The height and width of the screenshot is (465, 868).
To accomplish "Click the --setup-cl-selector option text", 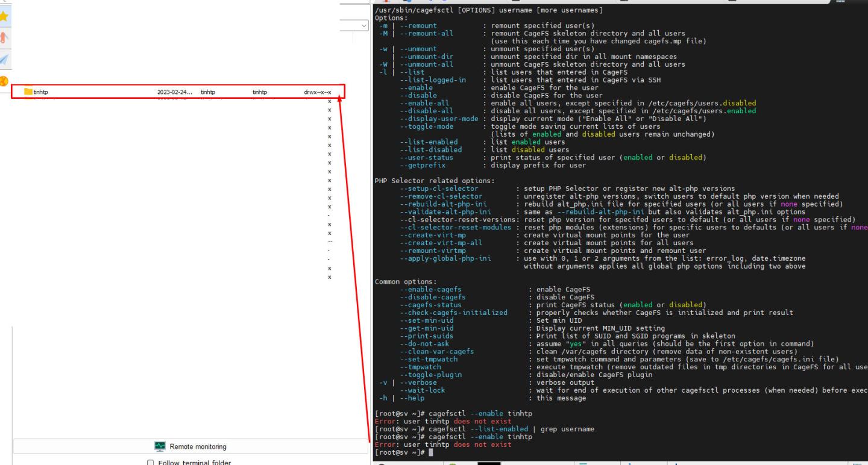I will point(439,189).
